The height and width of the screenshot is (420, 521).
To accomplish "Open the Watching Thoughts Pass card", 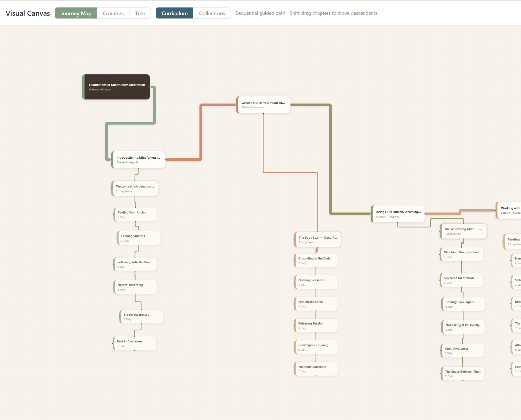I will [x=462, y=254].
